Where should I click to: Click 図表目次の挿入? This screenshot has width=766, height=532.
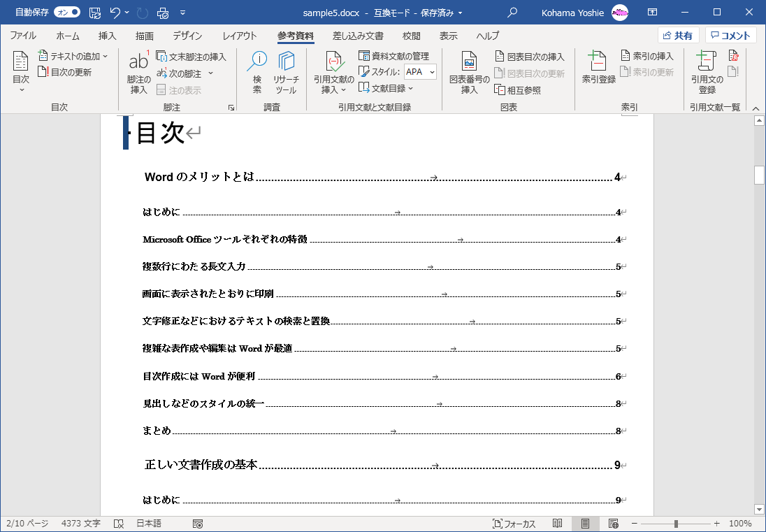pyautogui.click(x=530, y=57)
